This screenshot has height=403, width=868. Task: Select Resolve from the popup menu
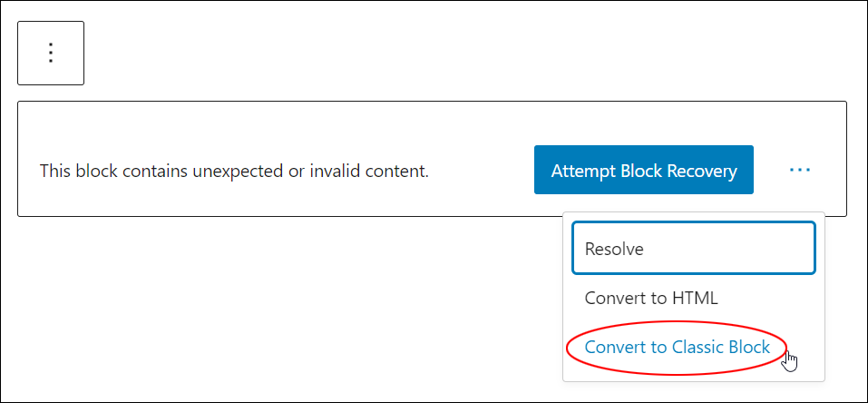pyautogui.click(x=694, y=249)
